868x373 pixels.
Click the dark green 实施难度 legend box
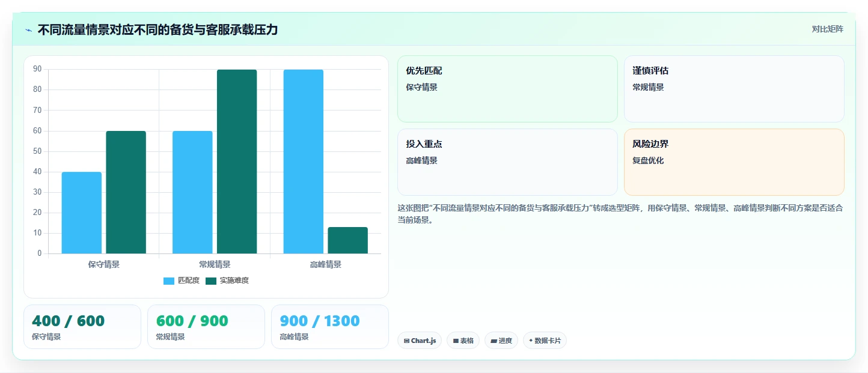pyautogui.click(x=211, y=281)
